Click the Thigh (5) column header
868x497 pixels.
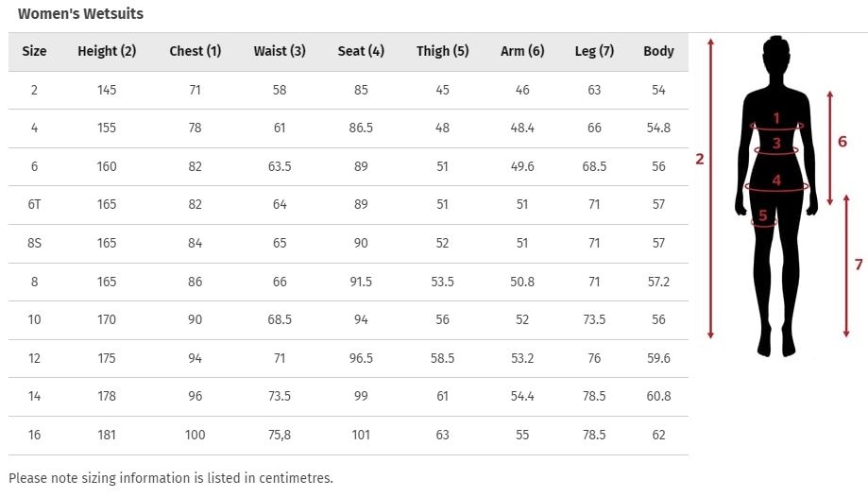pos(442,51)
